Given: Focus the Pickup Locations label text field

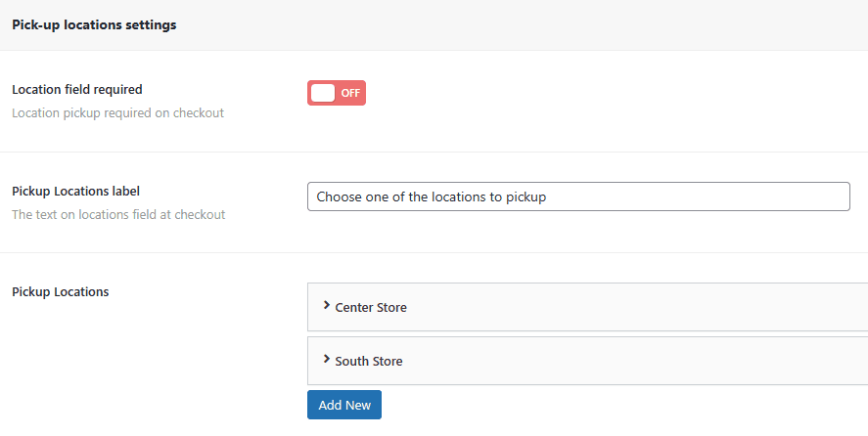Looking at the screenshot, I should pyautogui.click(x=685, y=196).
